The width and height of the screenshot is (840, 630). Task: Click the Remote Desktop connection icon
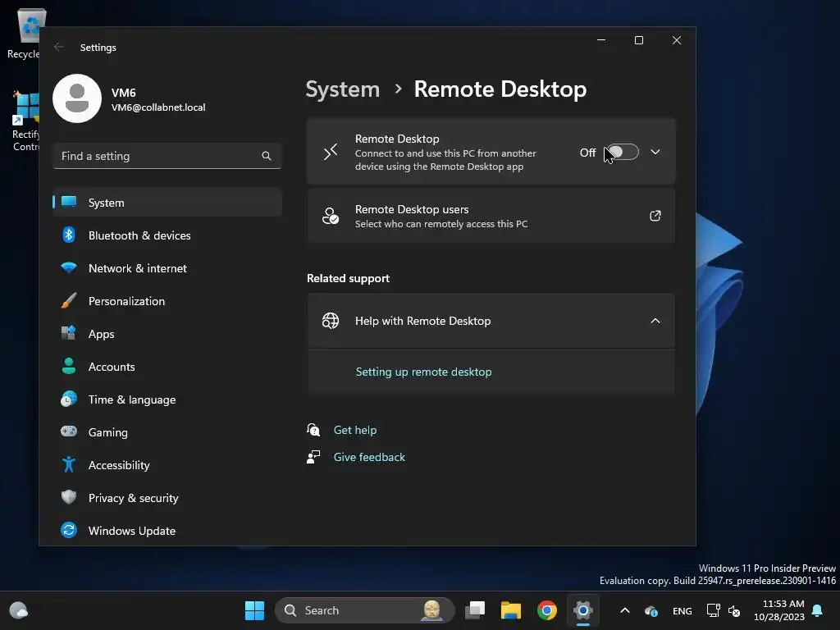coord(331,152)
